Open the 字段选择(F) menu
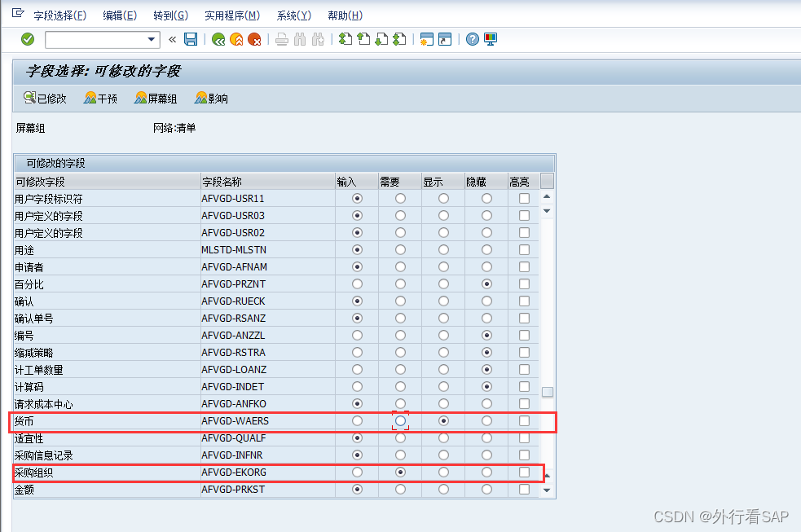Viewport: 801px width, 532px height. 60,15
